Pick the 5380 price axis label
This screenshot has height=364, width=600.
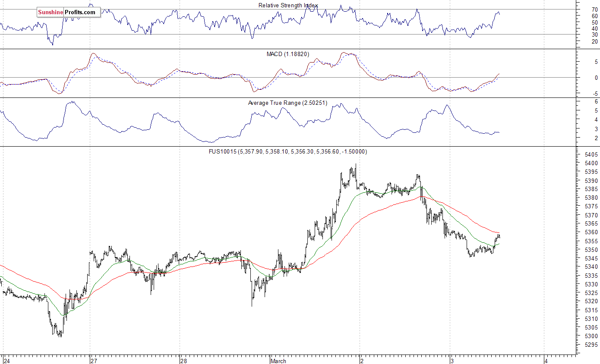click(x=591, y=198)
